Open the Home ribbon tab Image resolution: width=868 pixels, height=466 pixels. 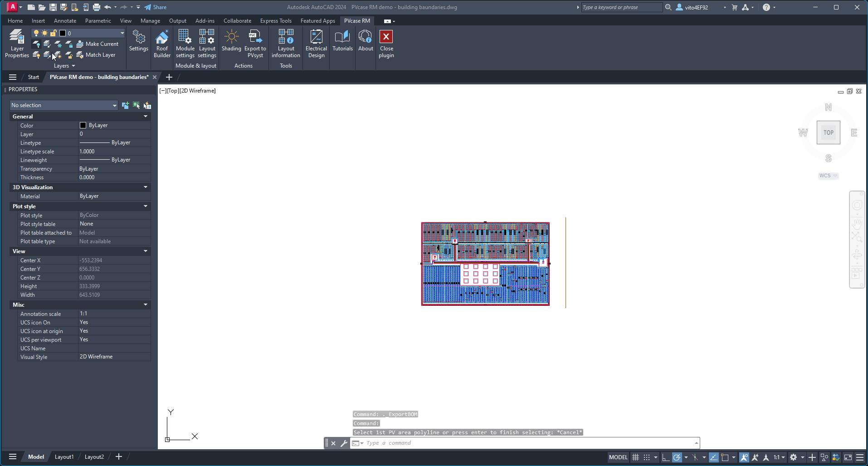15,21
